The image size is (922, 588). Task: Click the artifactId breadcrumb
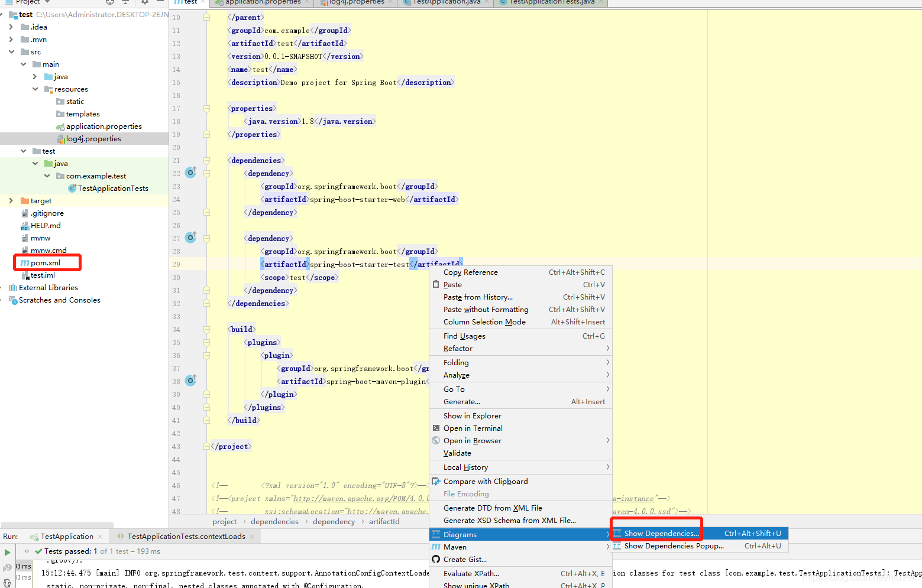(384, 522)
